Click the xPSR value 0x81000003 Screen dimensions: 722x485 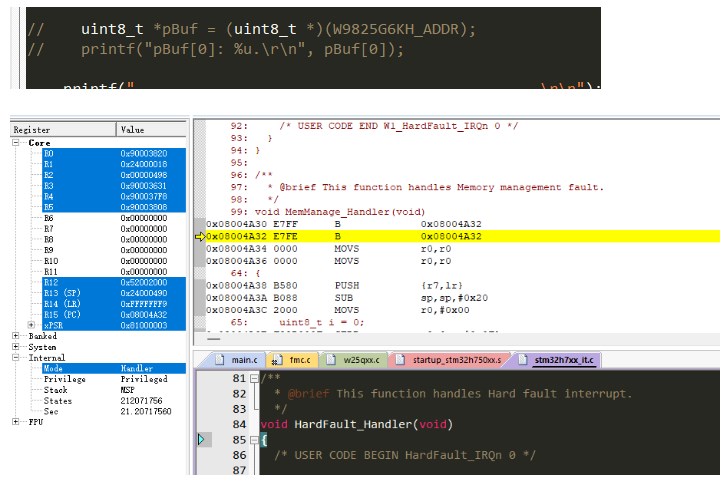[x=144, y=325]
